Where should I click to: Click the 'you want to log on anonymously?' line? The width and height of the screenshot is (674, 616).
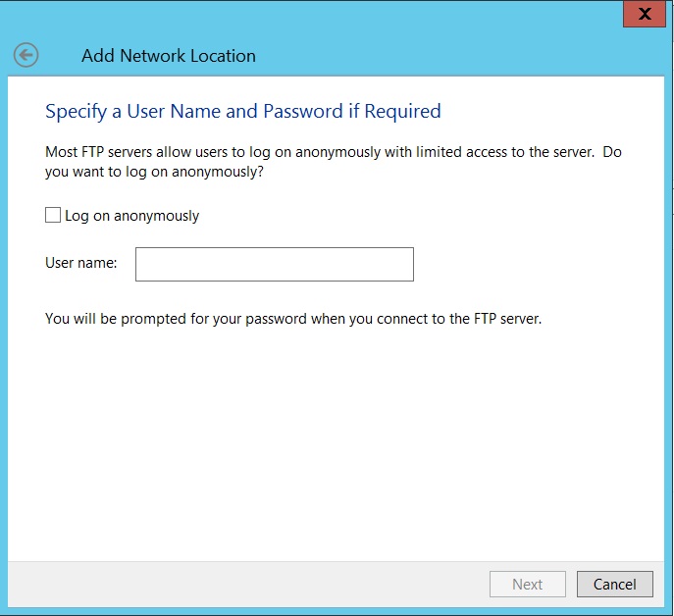[x=154, y=172]
